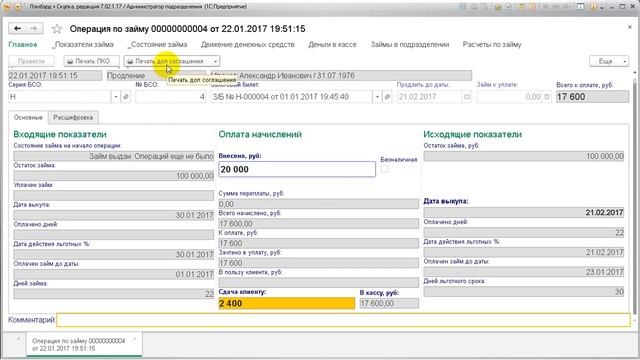Viewport: 640px width, 360px height.
Task: Close the bottom tab Операция по займу
Action: click(135, 339)
